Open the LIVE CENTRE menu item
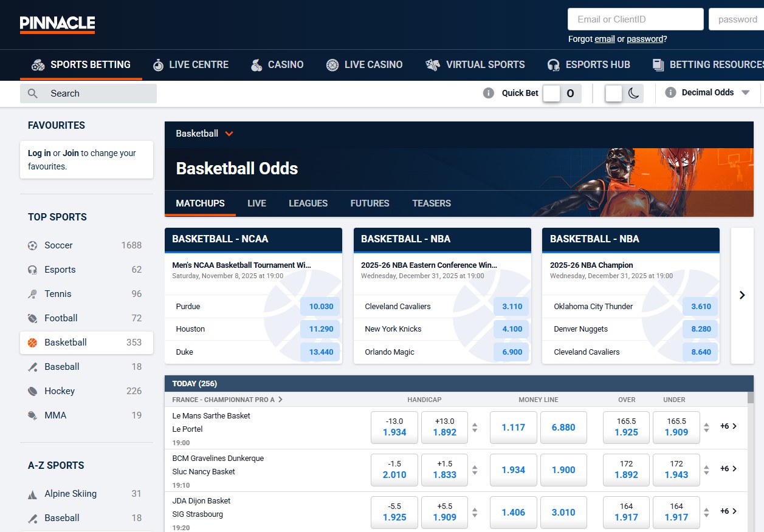The image size is (764, 532). click(191, 64)
